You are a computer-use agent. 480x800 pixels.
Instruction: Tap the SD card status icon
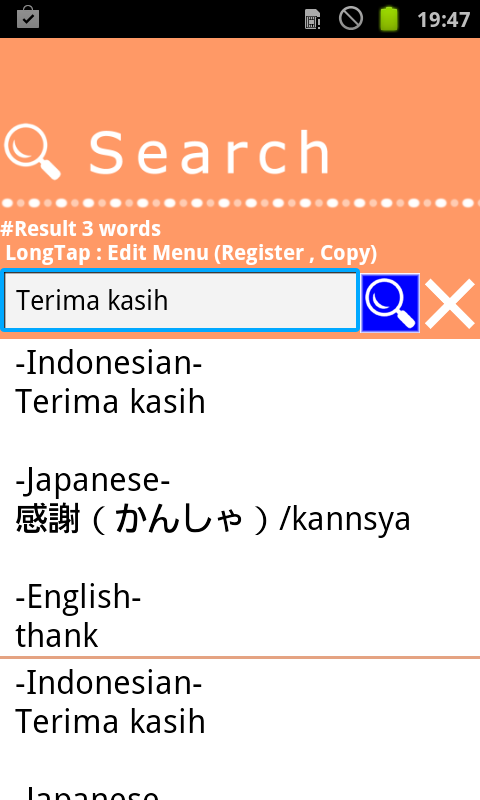(x=312, y=19)
